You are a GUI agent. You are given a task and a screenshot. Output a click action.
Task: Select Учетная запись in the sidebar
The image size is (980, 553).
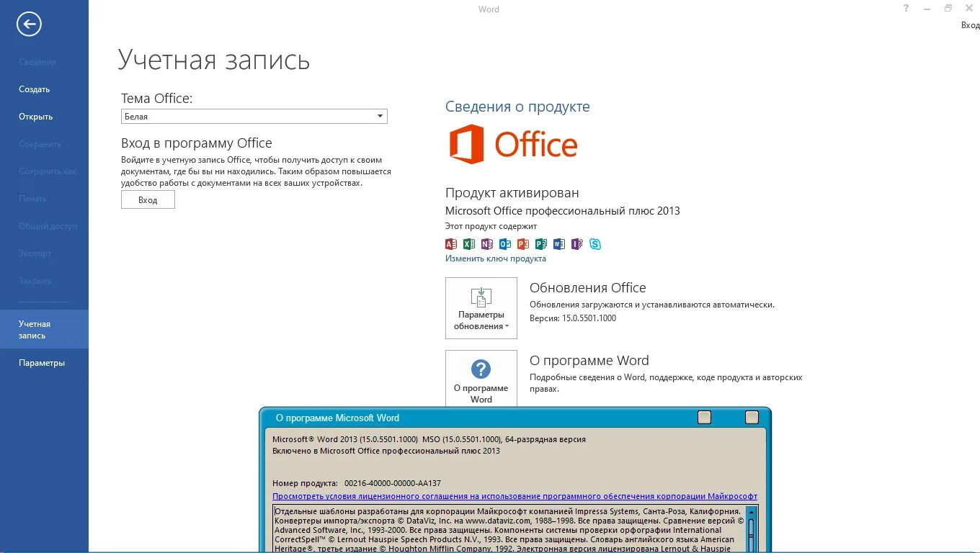pos(44,330)
